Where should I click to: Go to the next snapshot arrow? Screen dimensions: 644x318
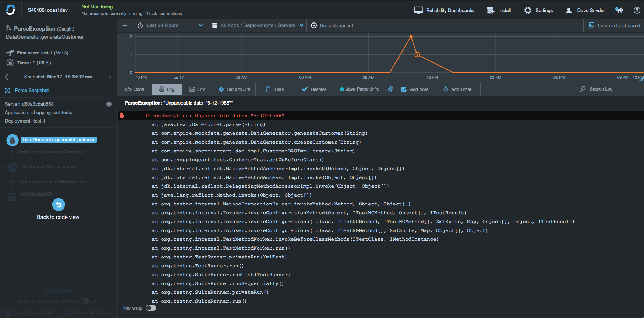(108, 77)
